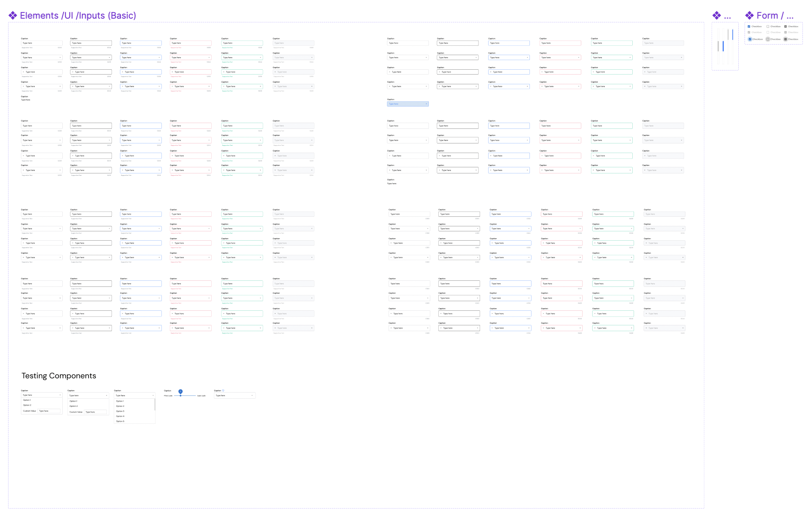The width and height of the screenshot is (812, 517).
Task: Click the blue value pin above slider
Action: 181,391
